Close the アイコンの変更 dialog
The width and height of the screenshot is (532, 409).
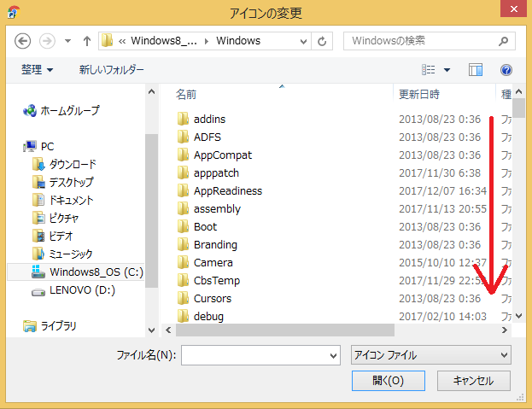tap(514, 9)
